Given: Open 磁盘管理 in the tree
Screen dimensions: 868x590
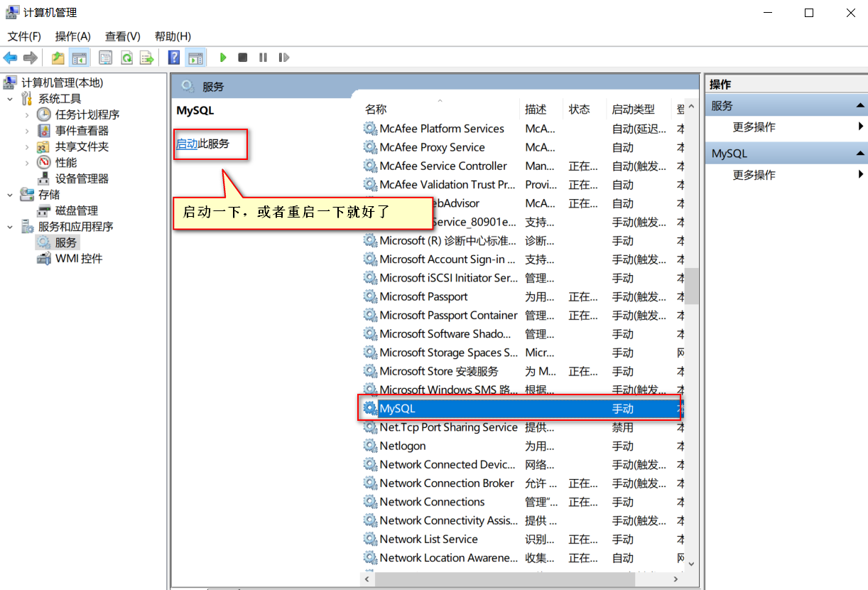Looking at the screenshot, I should (x=77, y=210).
